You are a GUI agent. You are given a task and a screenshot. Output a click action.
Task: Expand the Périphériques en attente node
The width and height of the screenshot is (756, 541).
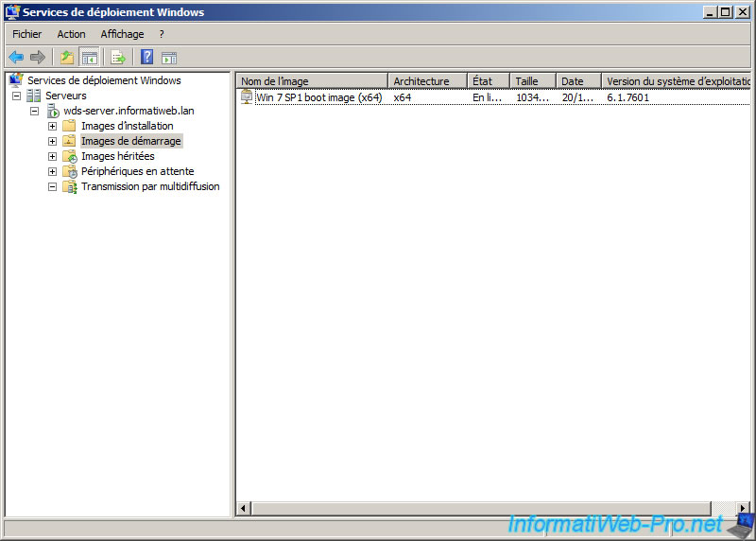52,171
